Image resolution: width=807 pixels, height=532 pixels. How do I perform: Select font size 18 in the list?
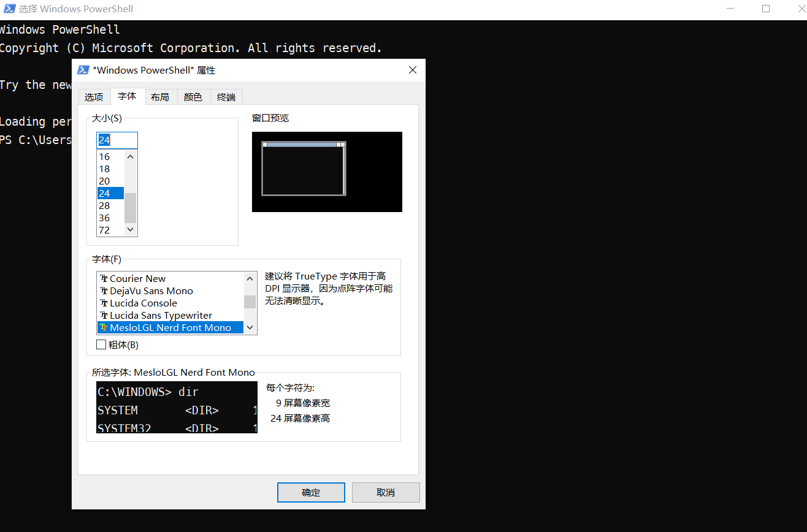(x=110, y=169)
